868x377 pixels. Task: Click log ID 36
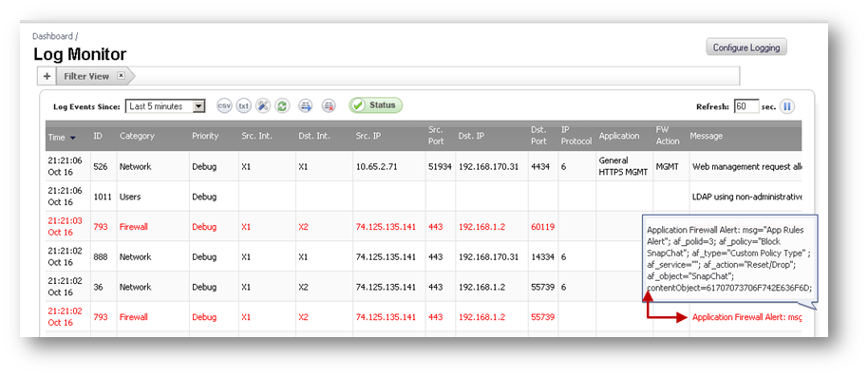[x=98, y=287]
